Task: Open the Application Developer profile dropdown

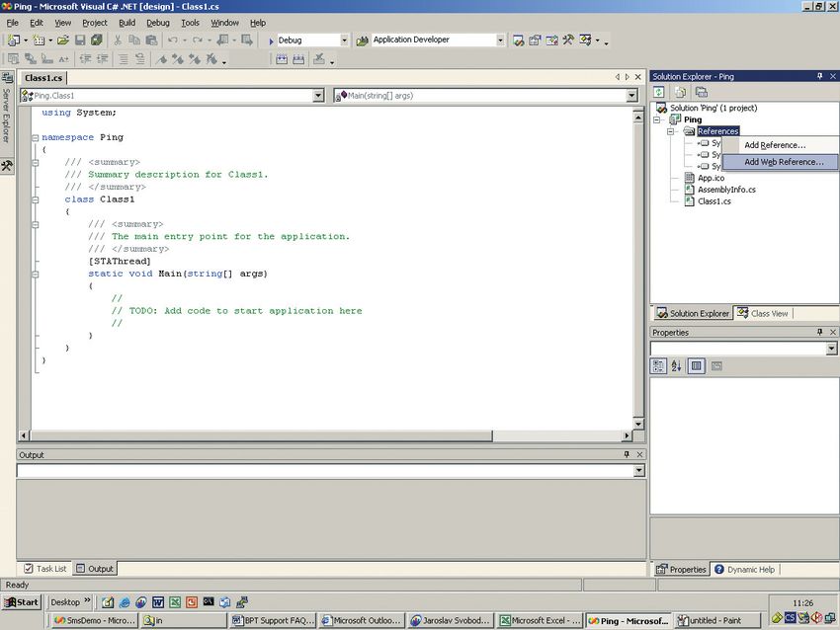Action: click(500, 40)
